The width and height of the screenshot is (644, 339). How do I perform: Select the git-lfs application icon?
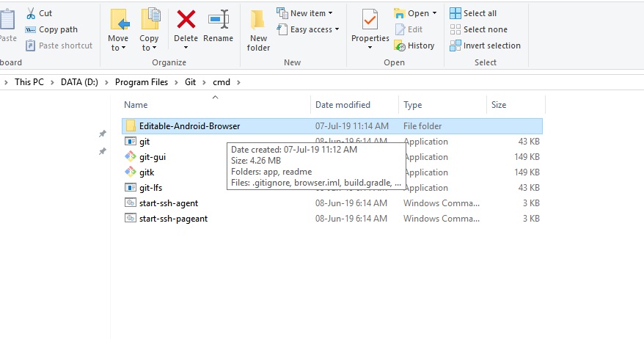(131, 187)
